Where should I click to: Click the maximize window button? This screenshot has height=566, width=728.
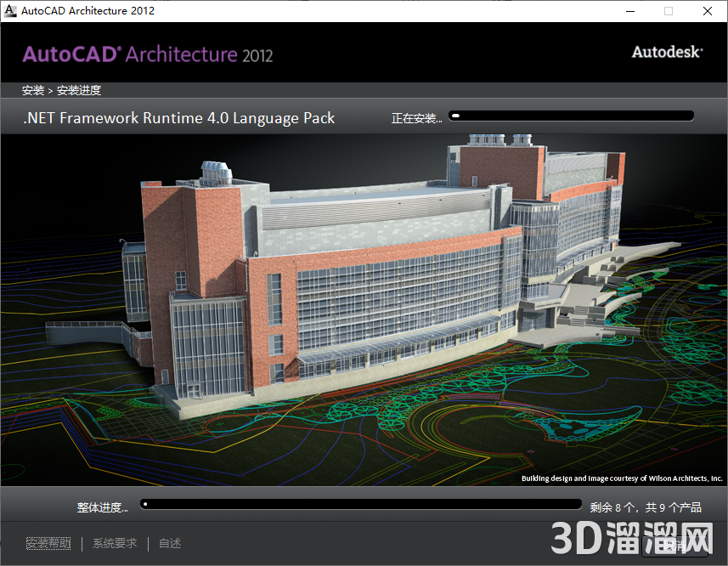click(669, 11)
